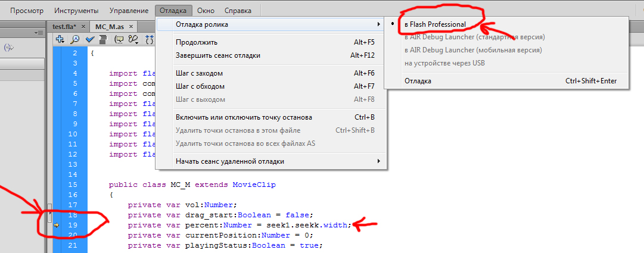The width and height of the screenshot is (644, 253).
Task: Select в AIR Debug Launcher (мобильная версия)
Action: [x=506, y=51]
